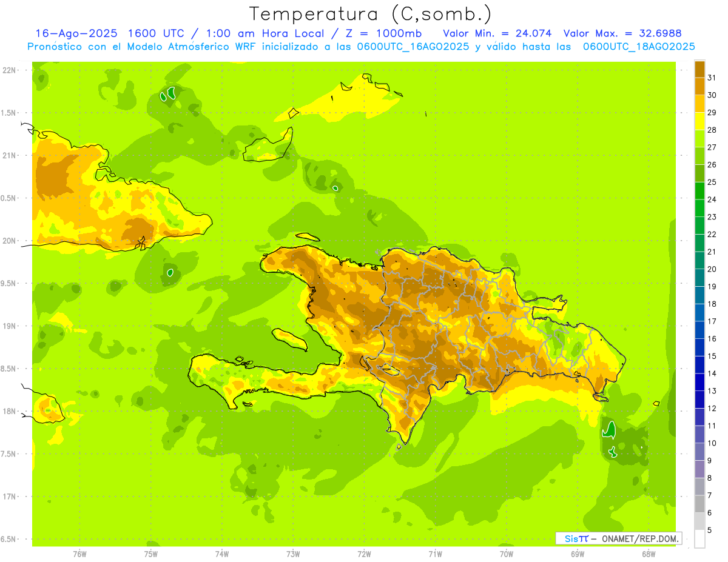Click the green legend swatch between 24 and 25
Screen dimensions: 728x562
coord(699,190)
